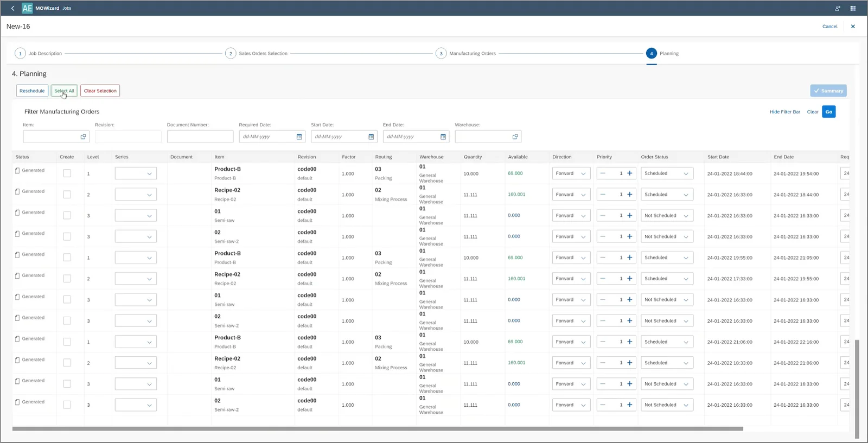868x443 pixels.
Task: Tick Create checkbox for Recipe-02 ending 18:44:00
Action: click(67, 195)
